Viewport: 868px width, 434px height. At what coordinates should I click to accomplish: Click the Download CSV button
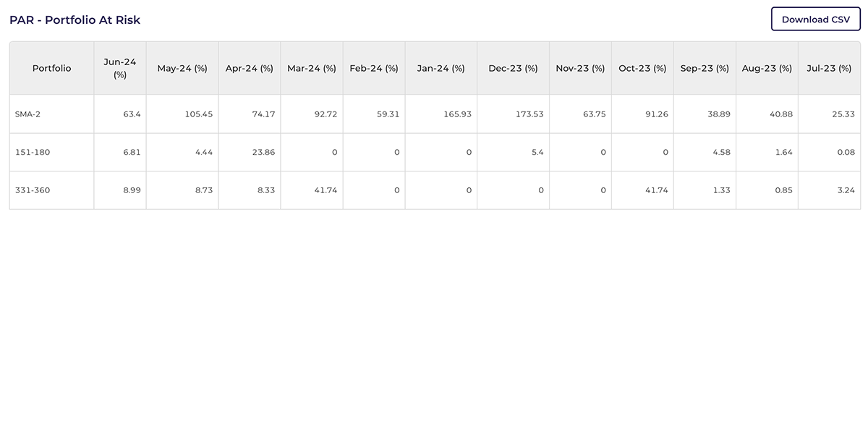coord(816,19)
